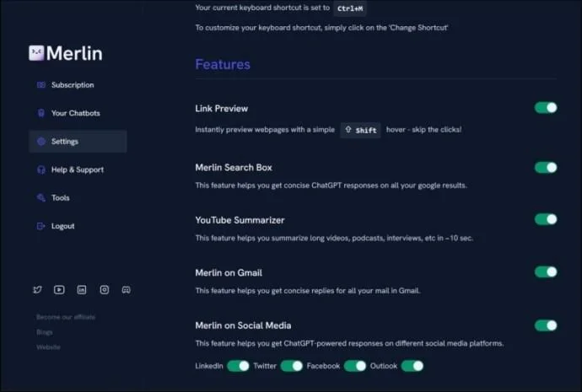
Task: Click the Become our affiliate link
Action: [x=66, y=317]
